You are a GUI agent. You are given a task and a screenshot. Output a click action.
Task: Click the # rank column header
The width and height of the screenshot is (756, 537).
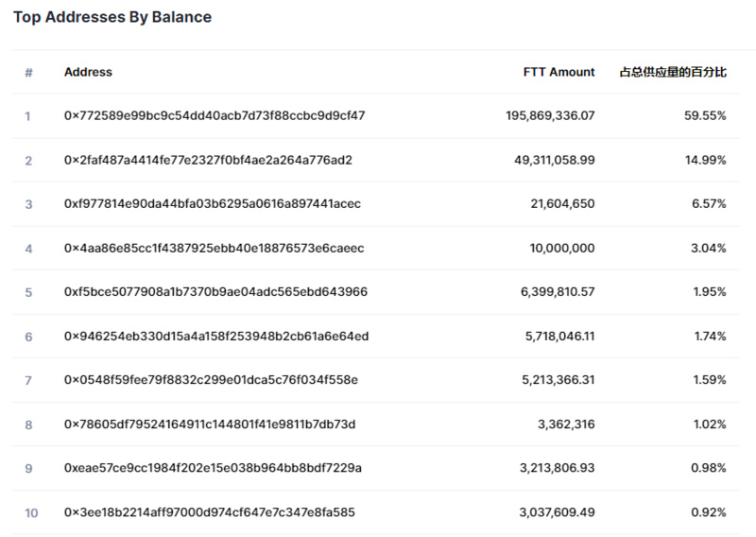point(28,73)
